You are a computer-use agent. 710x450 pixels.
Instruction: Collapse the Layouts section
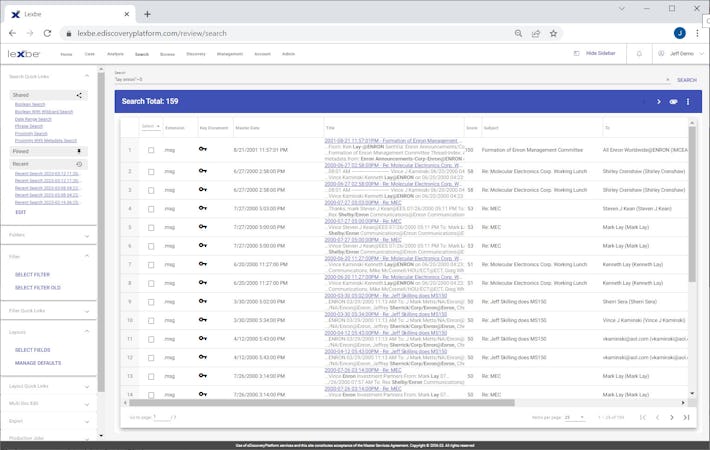[87, 332]
